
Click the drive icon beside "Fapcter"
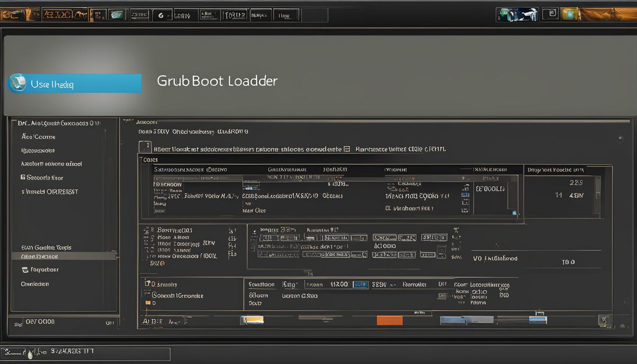tap(25, 270)
